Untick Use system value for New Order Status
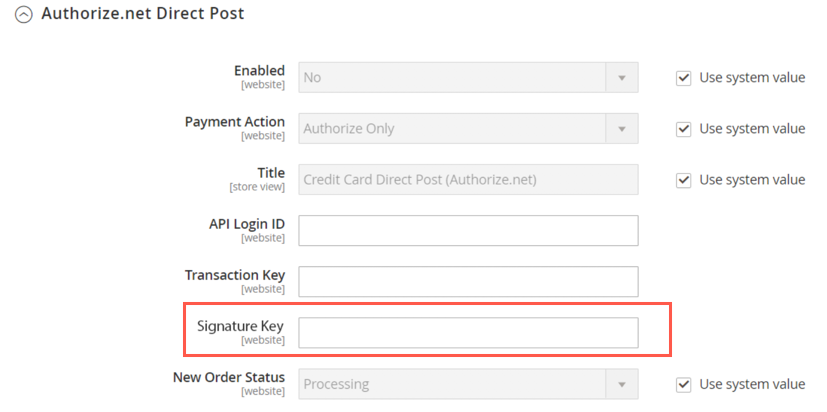This screenshot has height=412, width=827. point(684,384)
